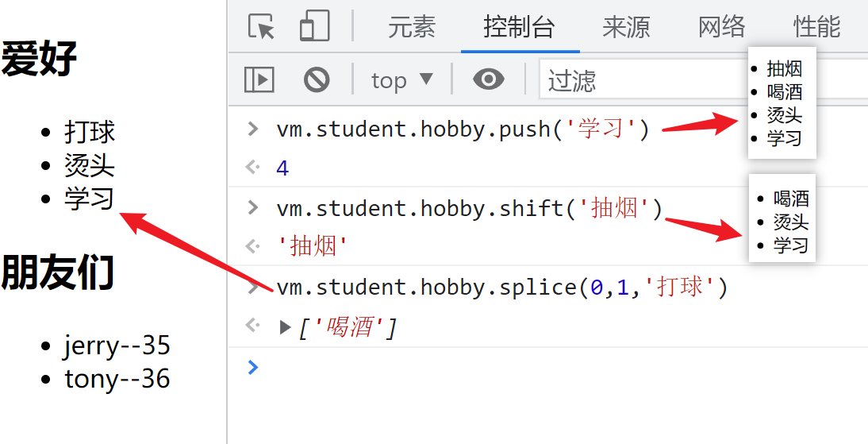Clear the console with the ban icon
868x444 pixels.
coord(317,79)
